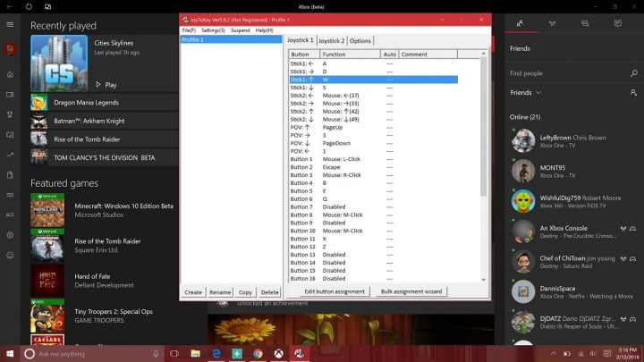Open Settings gear in Xbox sidebar
This screenshot has width=644, height=362.
[10, 235]
